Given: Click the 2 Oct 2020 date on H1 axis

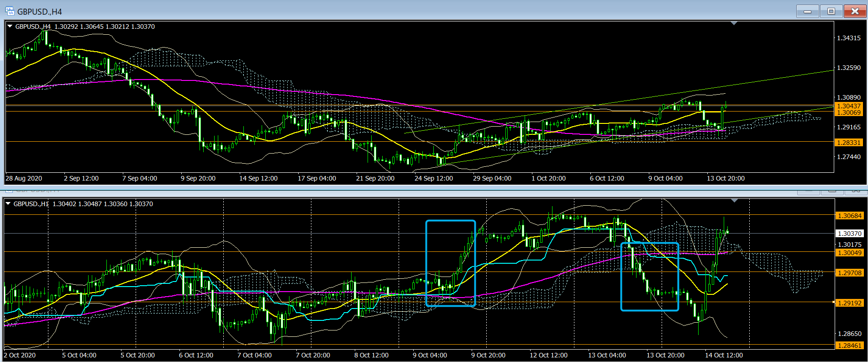Looking at the screenshot, I should [x=20, y=355].
